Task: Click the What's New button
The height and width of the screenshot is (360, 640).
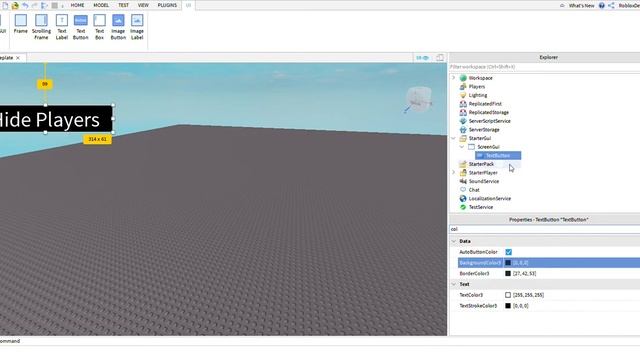Action: (581, 5)
